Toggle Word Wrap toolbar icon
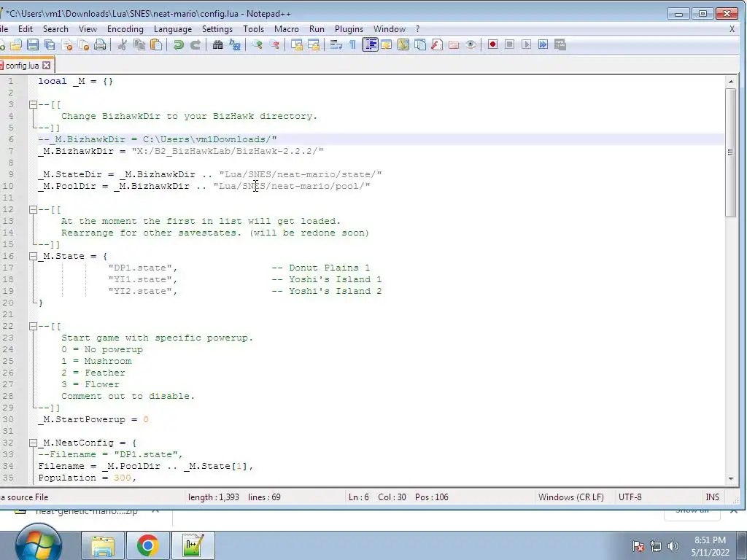Viewport: 747px width, 560px height. point(336,44)
